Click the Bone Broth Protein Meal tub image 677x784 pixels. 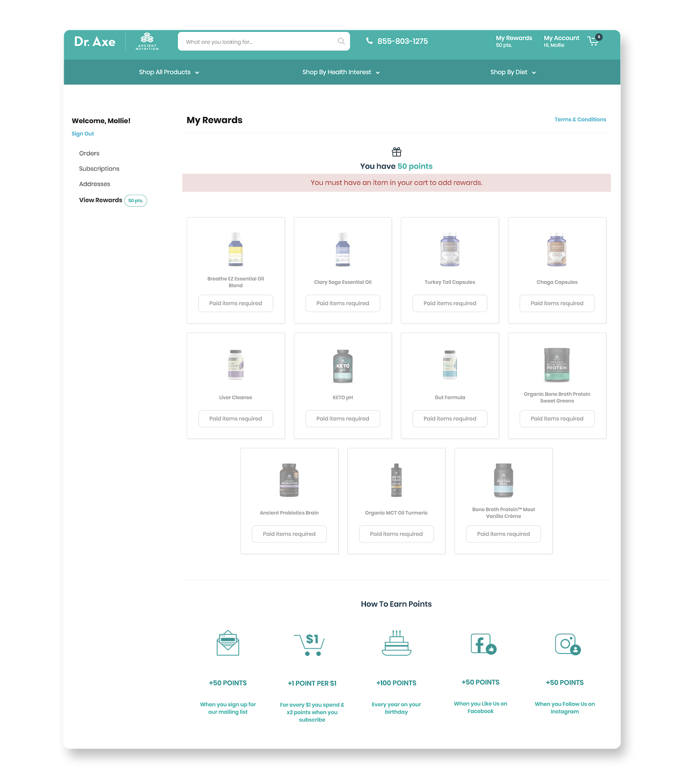click(x=504, y=480)
